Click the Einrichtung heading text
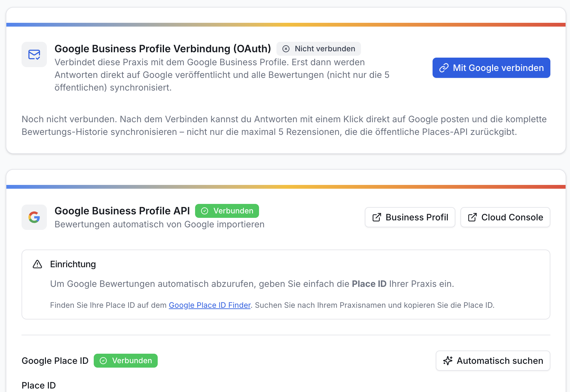This screenshot has width=570, height=392. point(73,264)
